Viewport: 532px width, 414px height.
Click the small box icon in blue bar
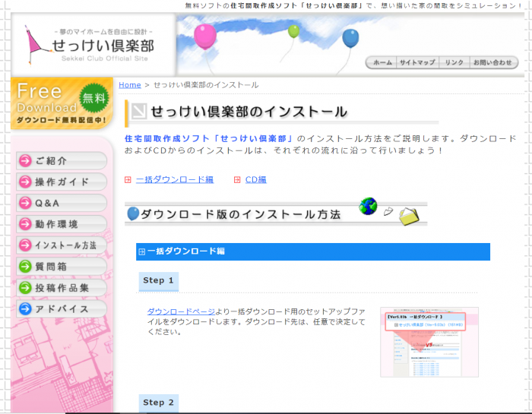click(142, 251)
